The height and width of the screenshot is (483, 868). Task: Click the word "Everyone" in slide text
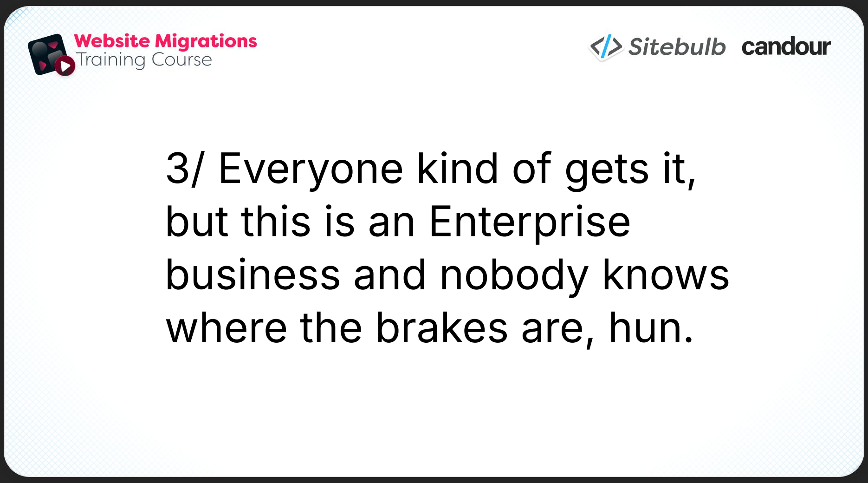(311, 169)
